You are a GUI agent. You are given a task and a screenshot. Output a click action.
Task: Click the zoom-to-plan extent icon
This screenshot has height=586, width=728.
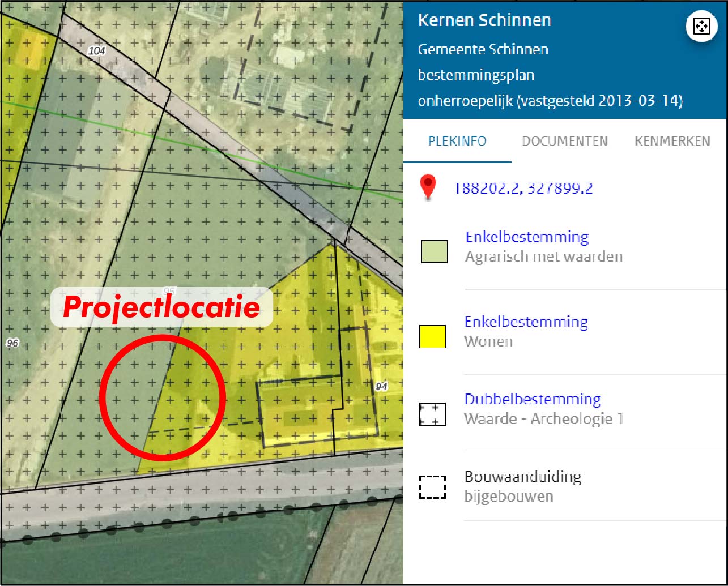coord(701,27)
